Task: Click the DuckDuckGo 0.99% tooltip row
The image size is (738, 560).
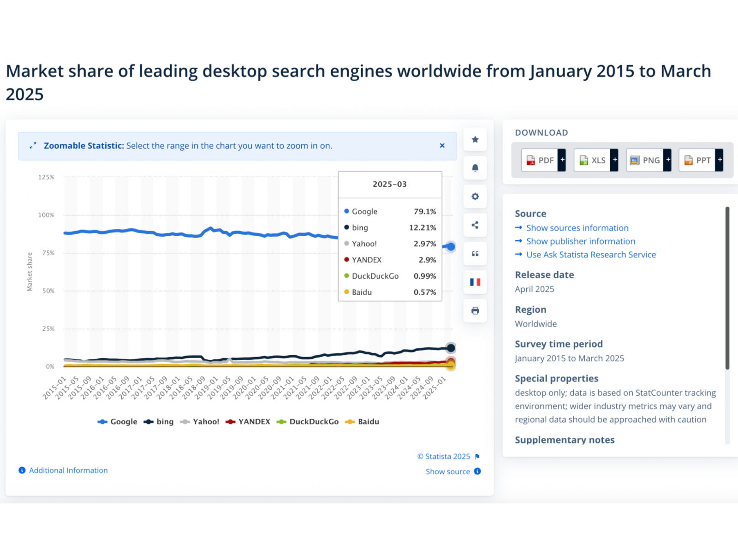Action: click(390, 276)
